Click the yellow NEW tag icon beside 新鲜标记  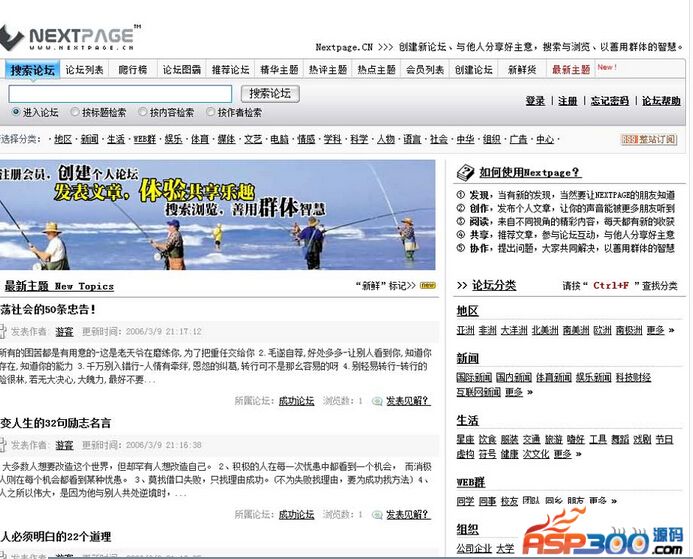tap(427, 285)
